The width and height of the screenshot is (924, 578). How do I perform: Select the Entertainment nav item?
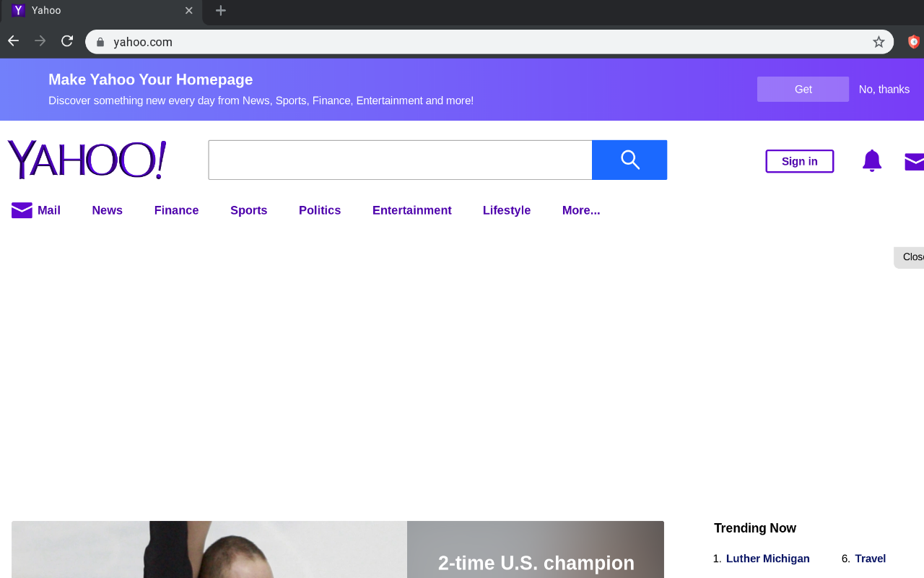pyautogui.click(x=411, y=210)
